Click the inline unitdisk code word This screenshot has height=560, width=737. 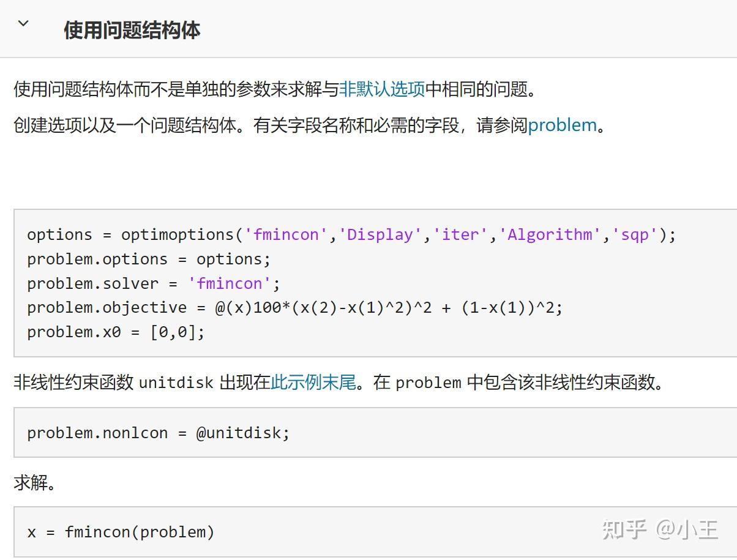tap(176, 383)
